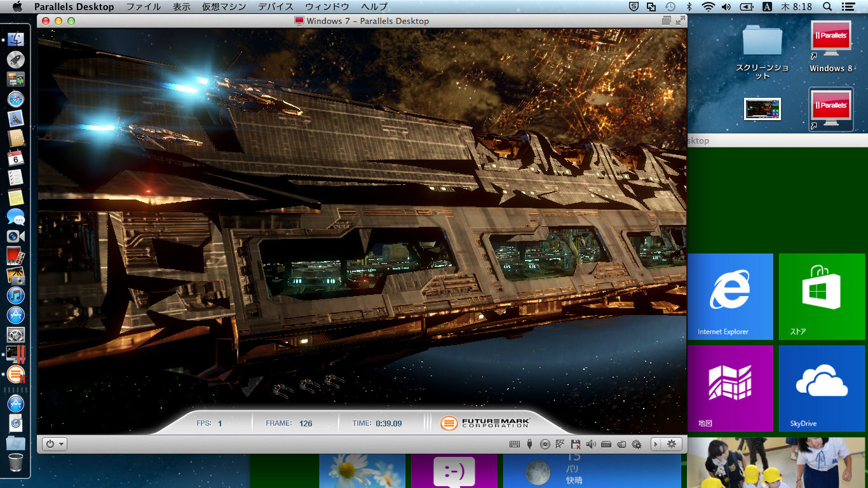
Task: Open Launchpad rocket icon in Dock
Action: coord(15,60)
